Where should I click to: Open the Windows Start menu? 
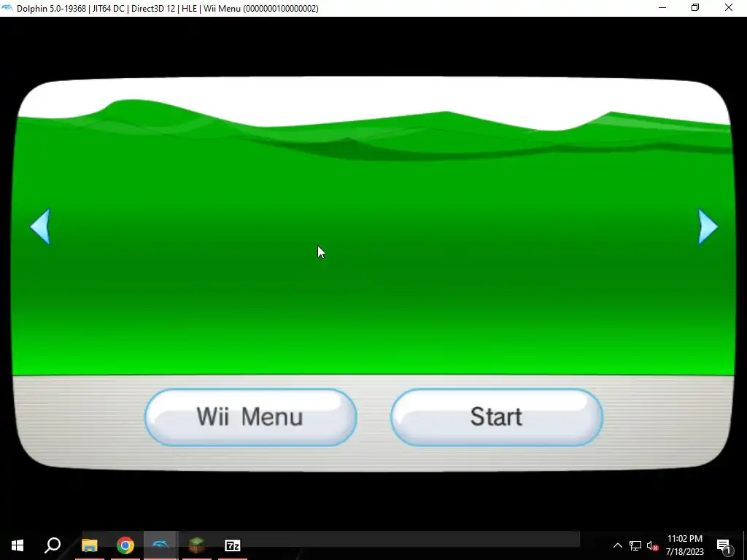point(18,545)
